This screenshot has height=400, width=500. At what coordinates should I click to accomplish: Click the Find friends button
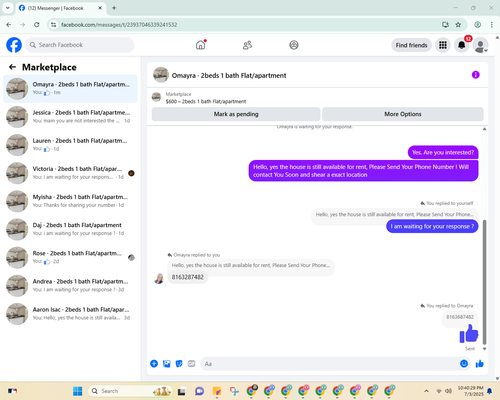(x=411, y=45)
